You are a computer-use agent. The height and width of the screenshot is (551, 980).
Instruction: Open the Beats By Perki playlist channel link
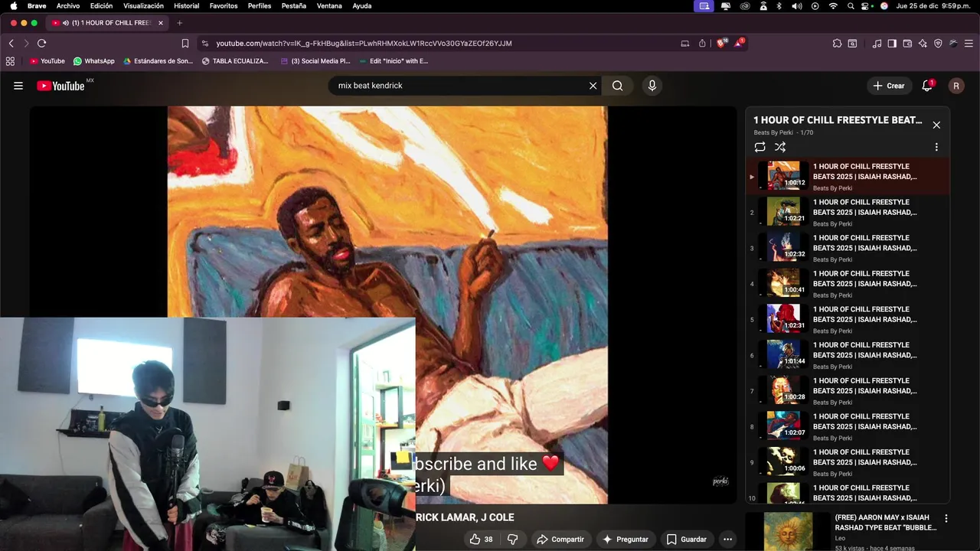773,133
